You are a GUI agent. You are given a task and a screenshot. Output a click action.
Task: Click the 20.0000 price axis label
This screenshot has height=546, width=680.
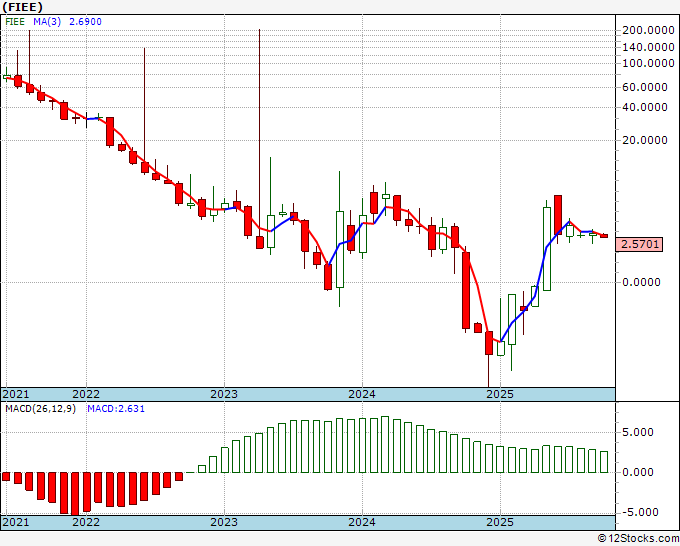pyautogui.click(x=645, y=140)
